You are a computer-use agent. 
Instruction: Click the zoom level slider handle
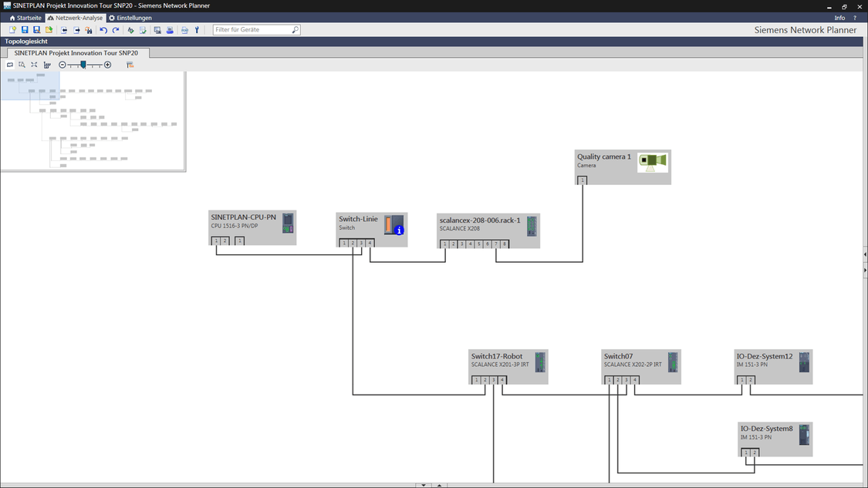coord(83,65)
